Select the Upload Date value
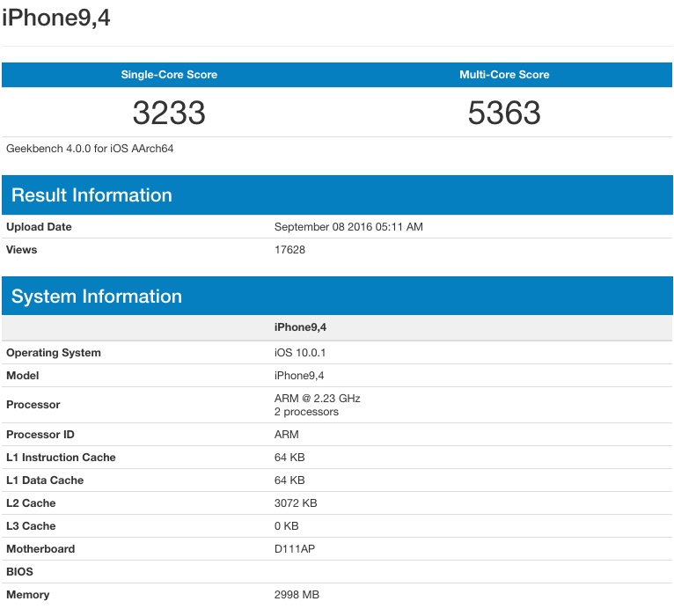 click(348, 227)
